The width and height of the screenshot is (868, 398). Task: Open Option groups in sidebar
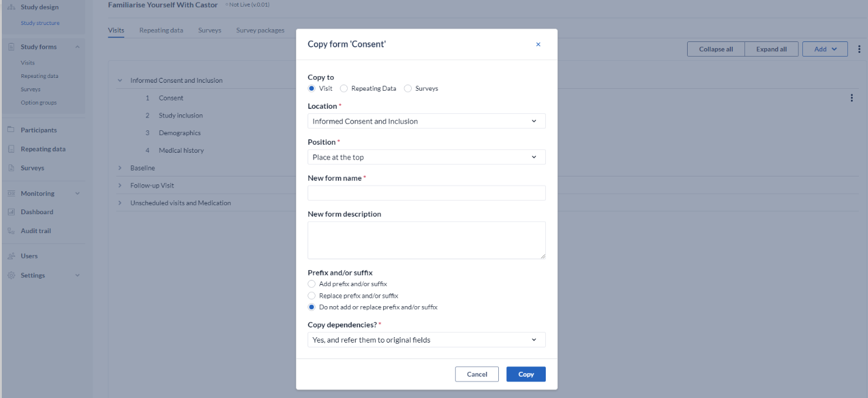[x=38, y=103]
